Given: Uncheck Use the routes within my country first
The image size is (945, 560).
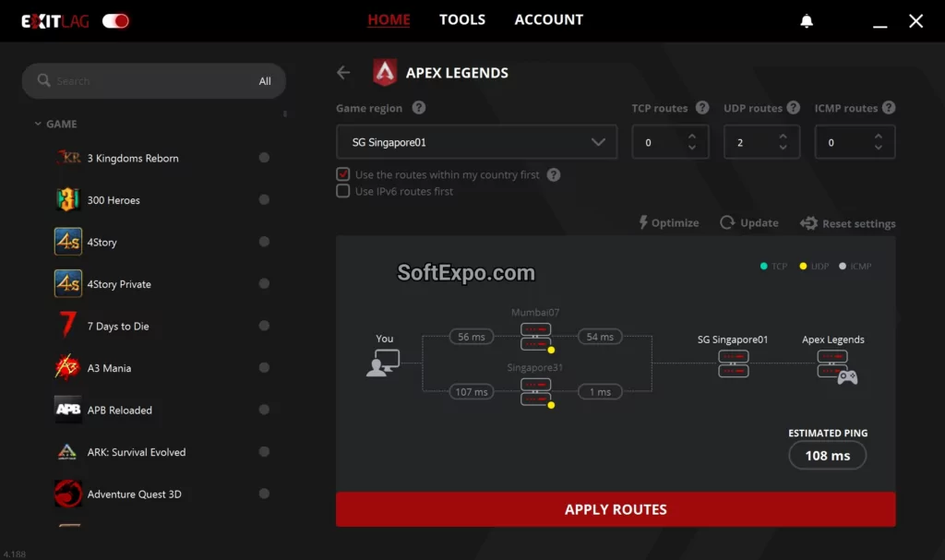Looking at the screenshot, I should point(343,174).
